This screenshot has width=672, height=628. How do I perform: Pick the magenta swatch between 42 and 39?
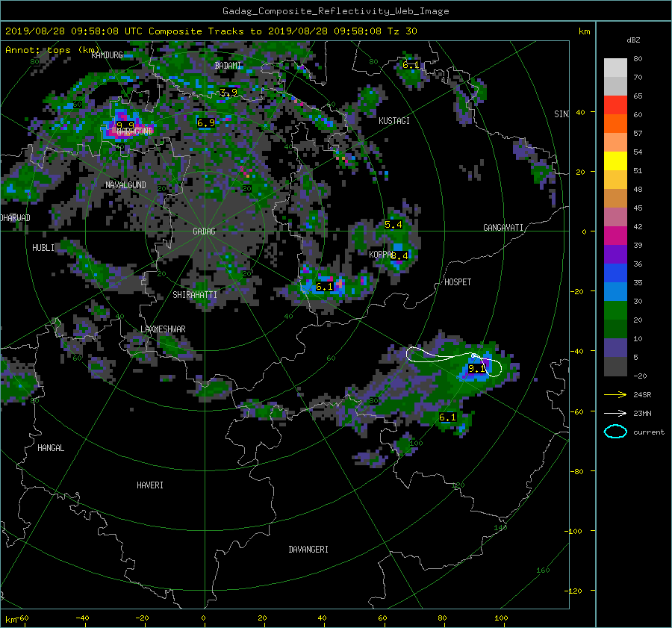coord(615,235)
